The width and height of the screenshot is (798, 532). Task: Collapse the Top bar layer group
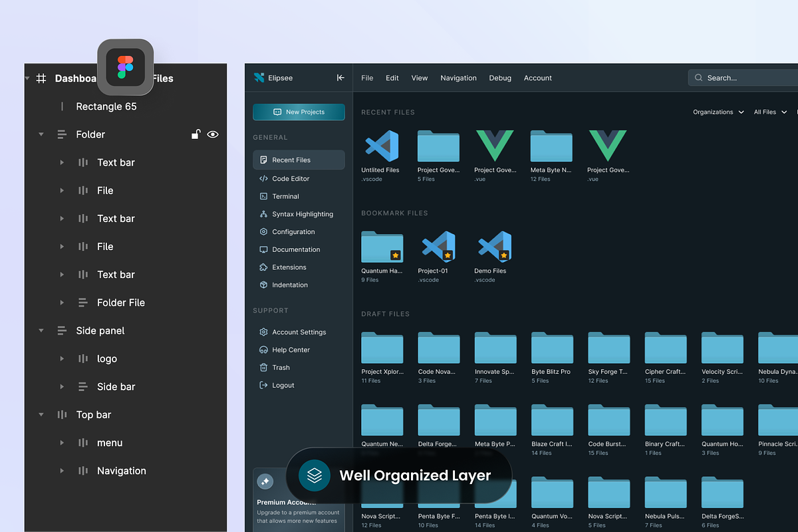click(41, 414)
